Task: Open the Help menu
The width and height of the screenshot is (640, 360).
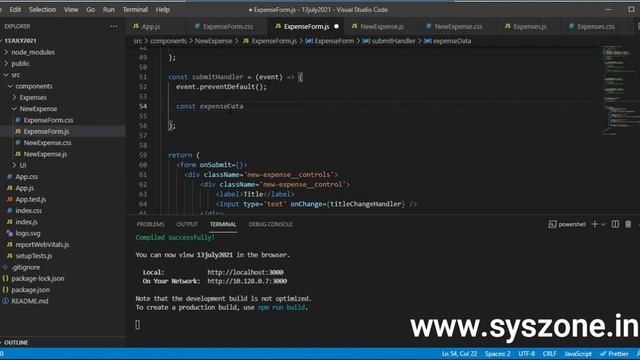Action: (162, 9)
